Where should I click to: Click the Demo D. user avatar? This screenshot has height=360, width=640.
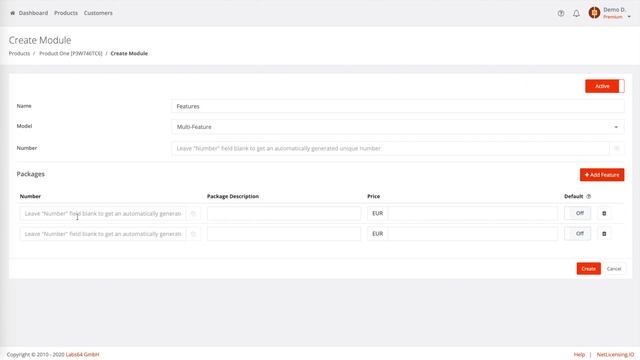tap(594, 13)
